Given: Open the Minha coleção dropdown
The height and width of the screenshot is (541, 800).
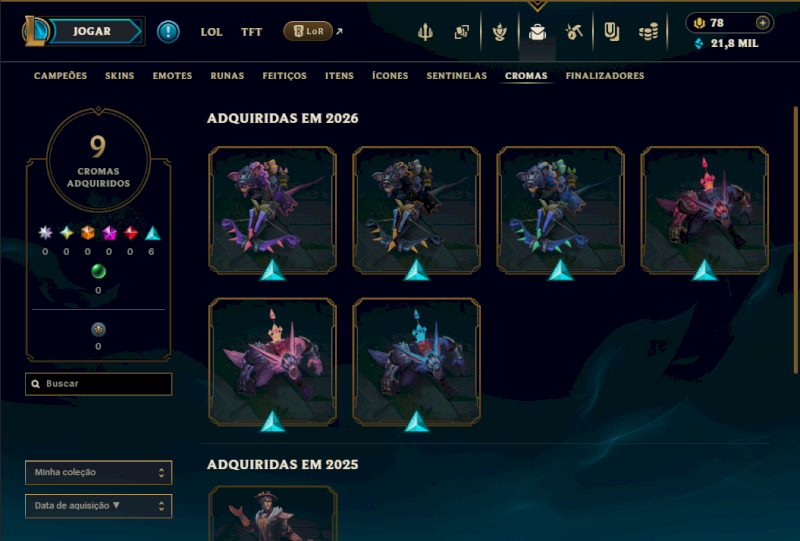Looking at the screenshot, I should [x=98, y=472].
